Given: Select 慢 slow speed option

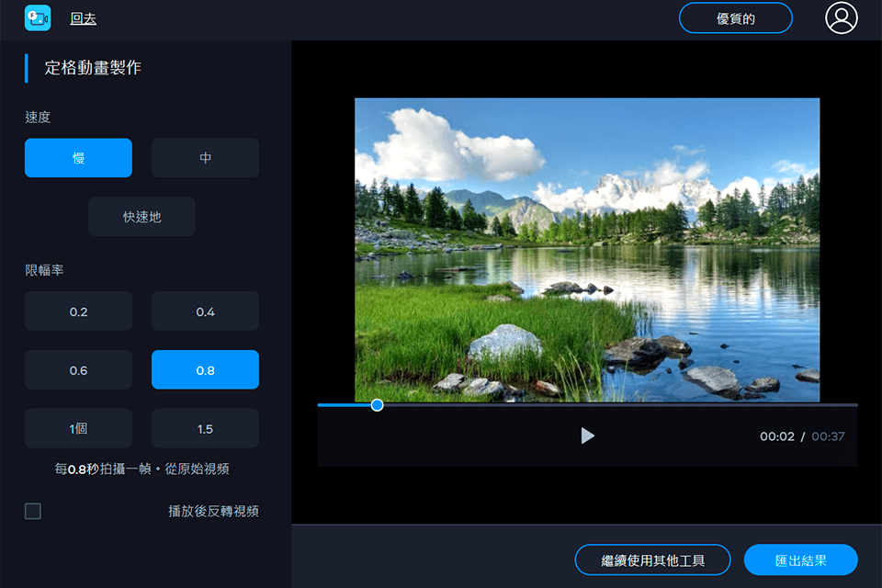Looking at the screenshot, I should click(x=78, y=158).
